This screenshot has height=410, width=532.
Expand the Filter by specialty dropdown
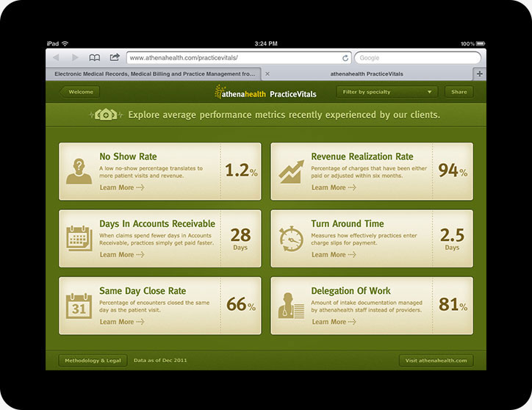point(387,92)
